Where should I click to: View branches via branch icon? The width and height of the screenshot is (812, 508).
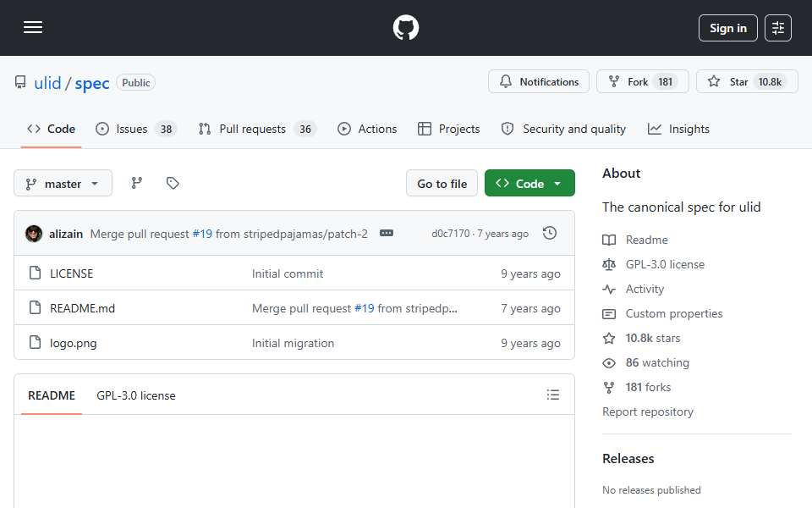[x=137, y=183]
